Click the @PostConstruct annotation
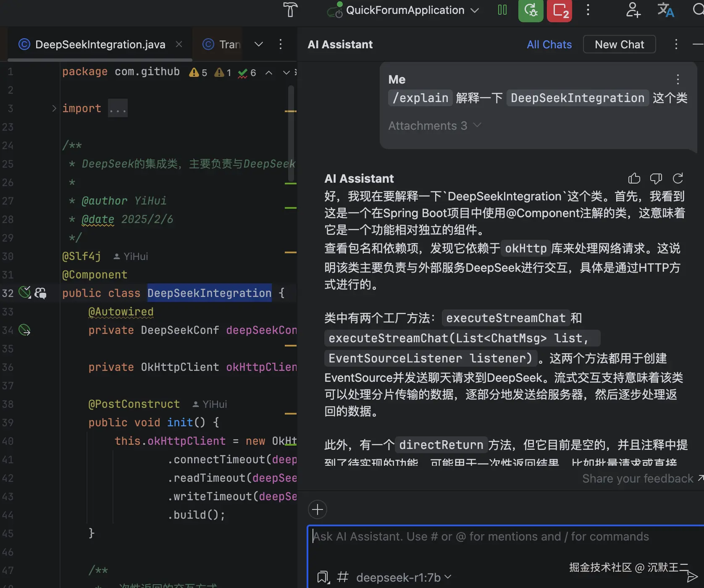This screenshot has height=588, width=704. (x=134, y=404)
